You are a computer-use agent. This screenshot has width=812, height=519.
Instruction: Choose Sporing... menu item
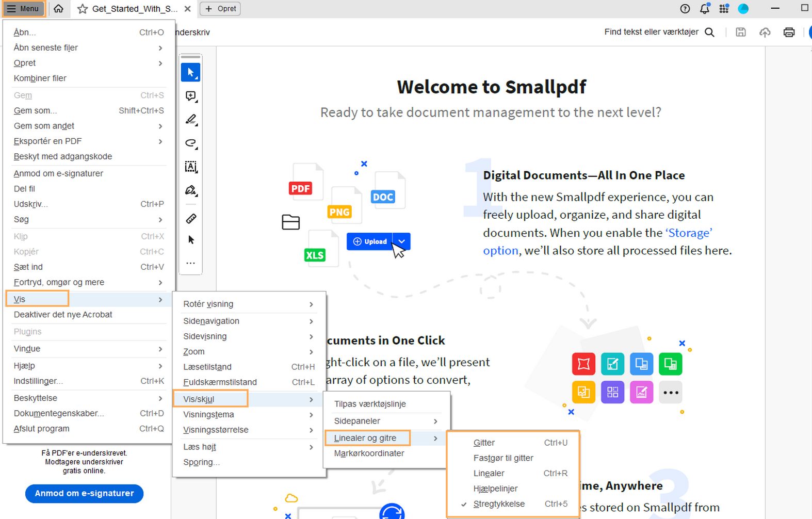249,462
